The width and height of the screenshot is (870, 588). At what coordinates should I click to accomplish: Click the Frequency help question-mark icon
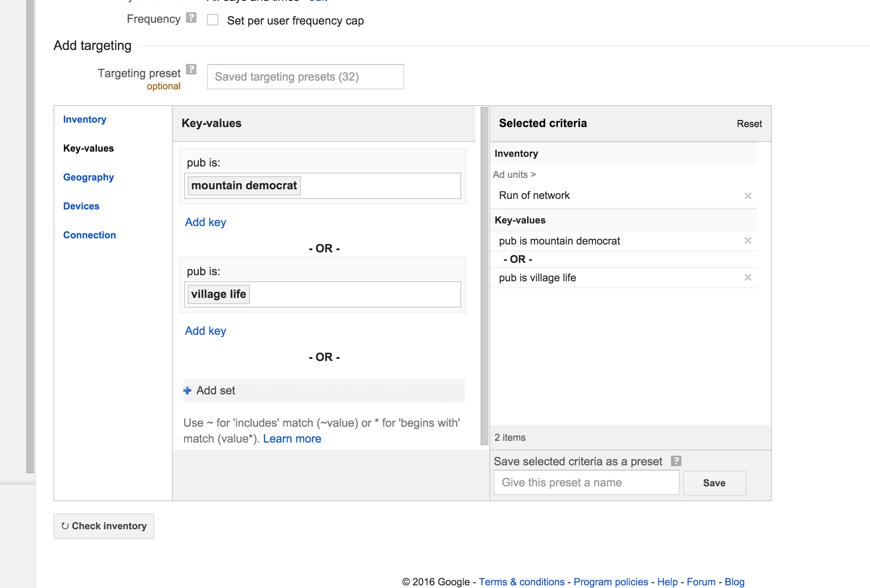(191, 18)
